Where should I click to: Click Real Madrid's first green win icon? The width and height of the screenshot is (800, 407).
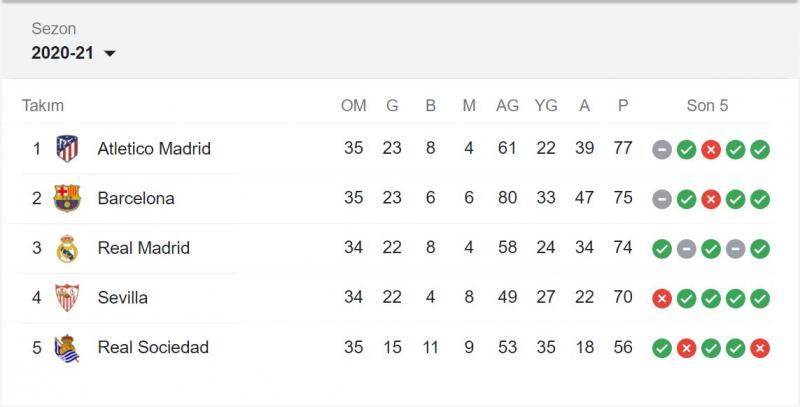[x=662, y=249]
